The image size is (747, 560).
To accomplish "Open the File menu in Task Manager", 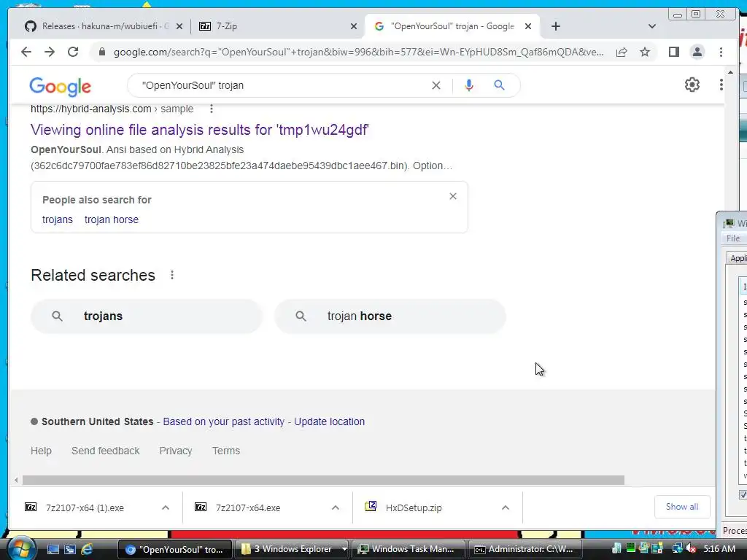I will (x=732, y=238).
